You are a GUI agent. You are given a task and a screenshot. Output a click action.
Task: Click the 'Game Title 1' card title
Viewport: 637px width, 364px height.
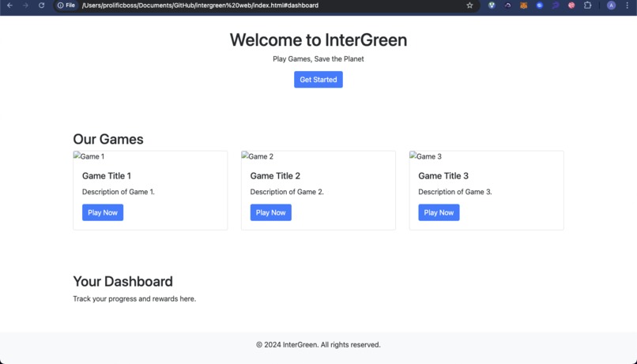107,176
